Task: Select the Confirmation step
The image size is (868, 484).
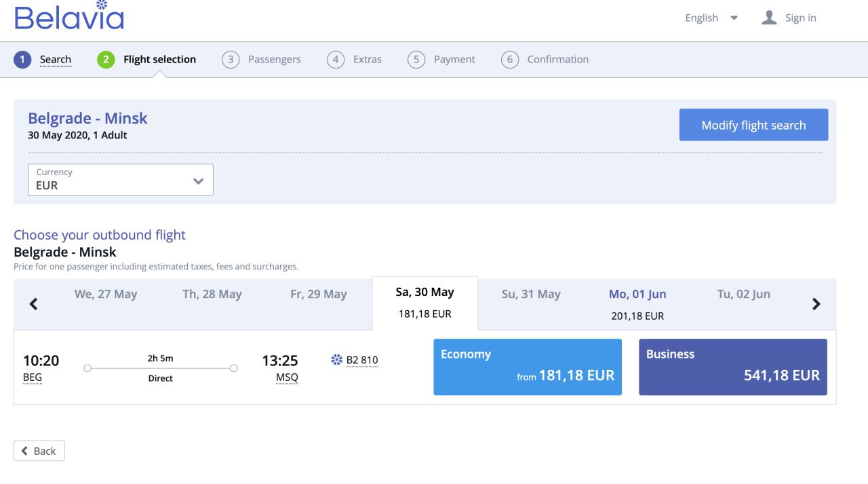Action: [558, 60]
